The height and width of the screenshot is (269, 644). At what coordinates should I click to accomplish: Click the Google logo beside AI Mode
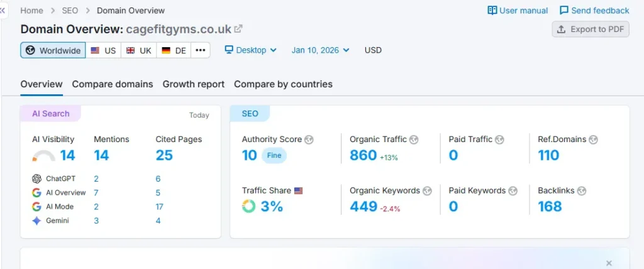(37, 207)
